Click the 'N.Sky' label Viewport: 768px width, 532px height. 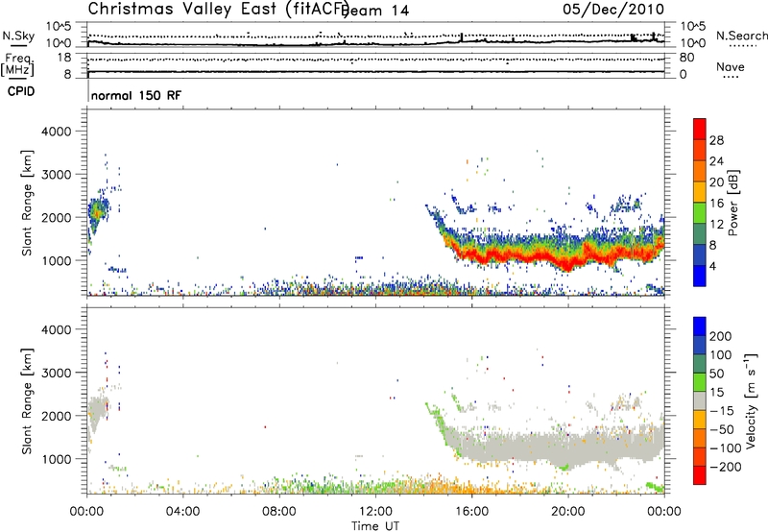18,36
